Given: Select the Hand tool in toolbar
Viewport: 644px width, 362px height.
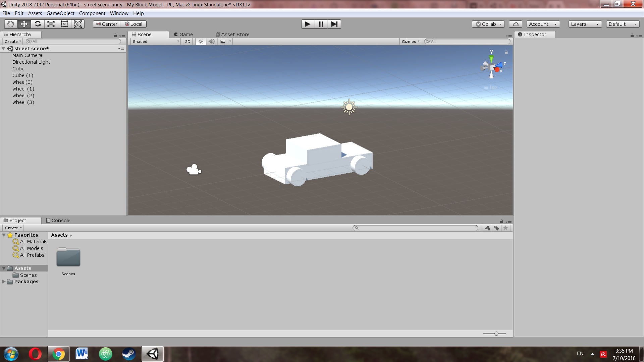Looking at the screenshot, I should 11,24.
